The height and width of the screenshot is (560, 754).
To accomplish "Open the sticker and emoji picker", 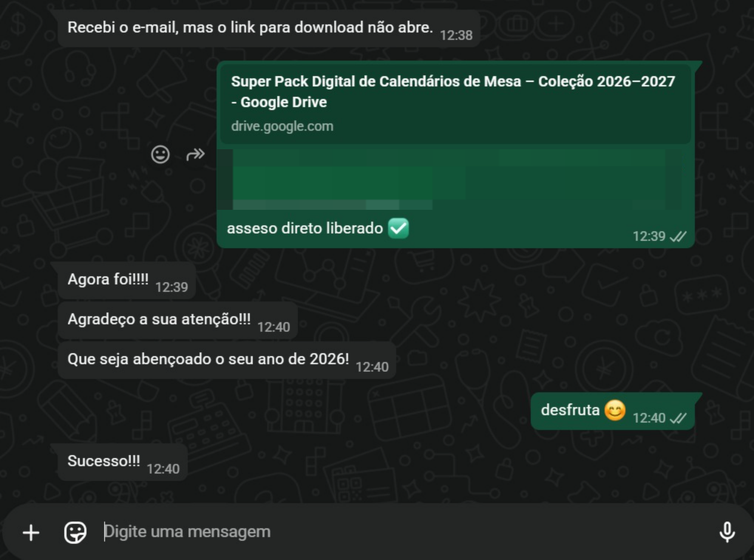I will coord(75,532).
